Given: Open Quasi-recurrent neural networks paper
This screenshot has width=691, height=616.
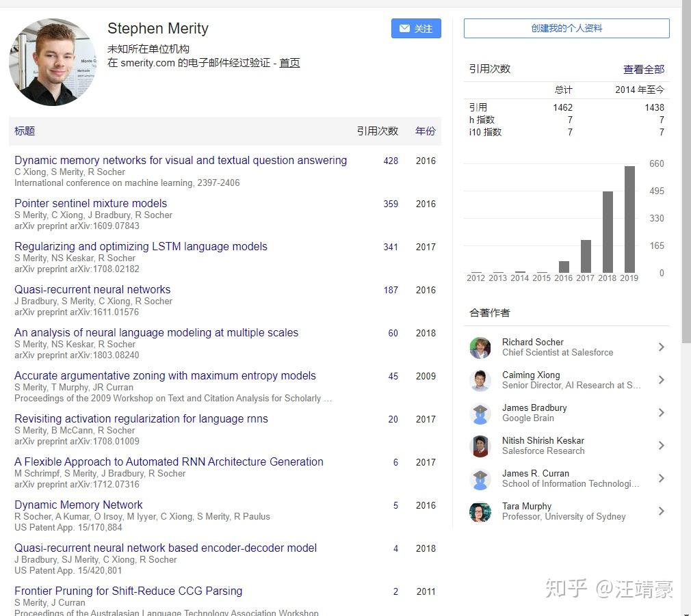Looking at the screenshot, I should [x=92, y=290].
